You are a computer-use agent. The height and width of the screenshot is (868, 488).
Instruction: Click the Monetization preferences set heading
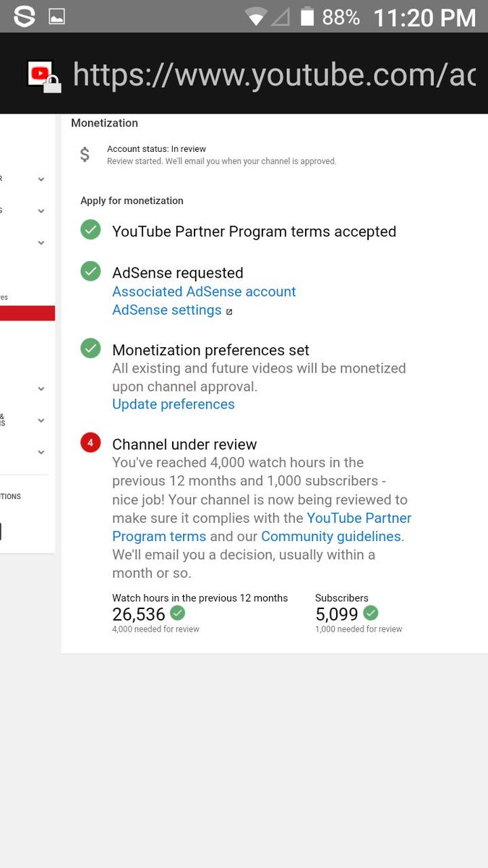pos(210,350)
